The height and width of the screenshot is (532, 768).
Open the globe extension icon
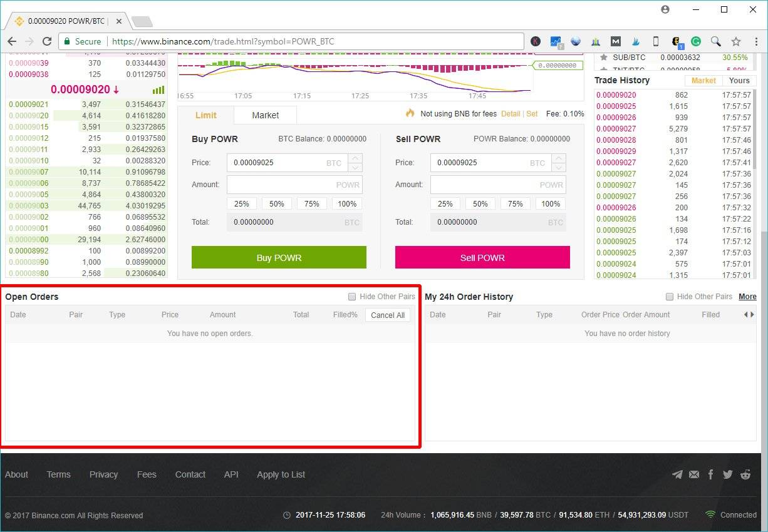pyautogui.click(x=576, y=41)
